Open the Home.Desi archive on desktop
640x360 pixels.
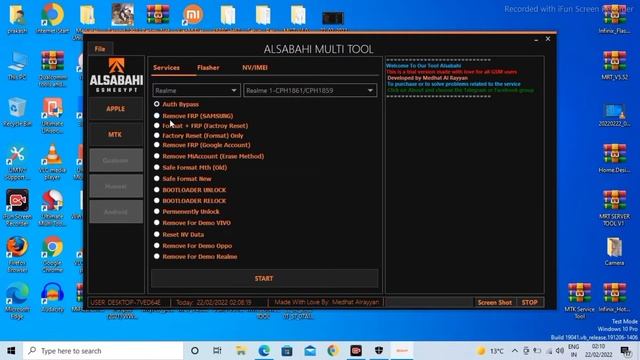pyautogui.click(x=614, y=158)
